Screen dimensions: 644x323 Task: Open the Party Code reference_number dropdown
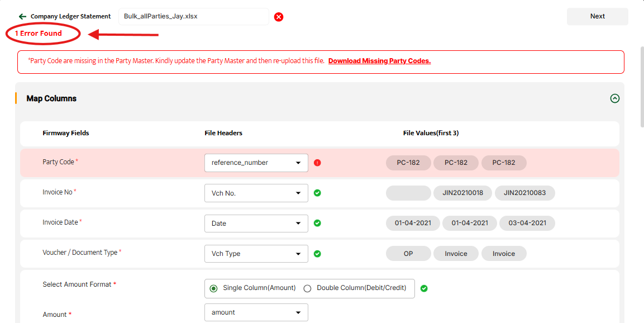256,163
